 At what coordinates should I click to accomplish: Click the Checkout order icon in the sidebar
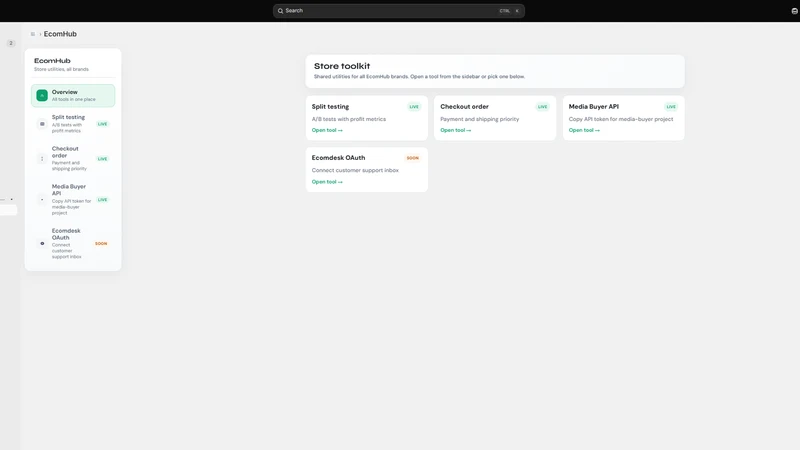pos(42,159)
